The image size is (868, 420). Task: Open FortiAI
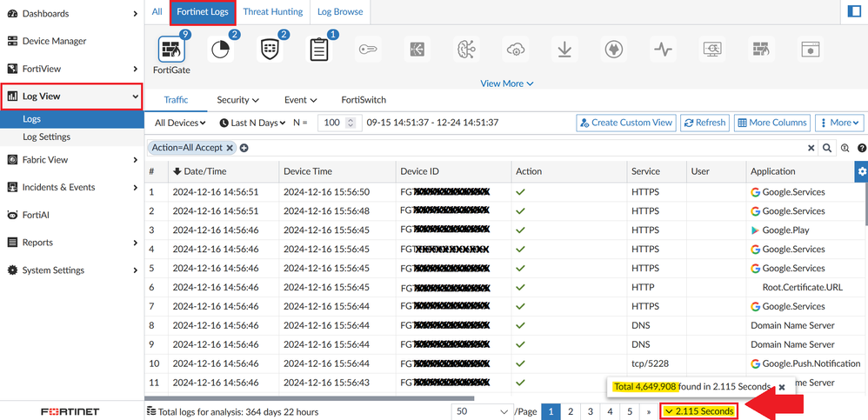72,215
